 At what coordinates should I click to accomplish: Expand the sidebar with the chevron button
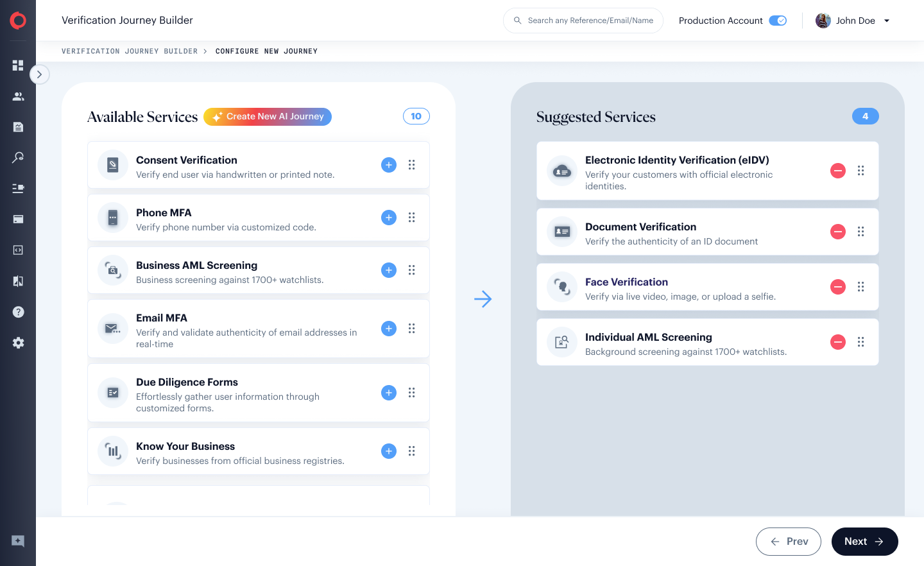tap(40, 74)
